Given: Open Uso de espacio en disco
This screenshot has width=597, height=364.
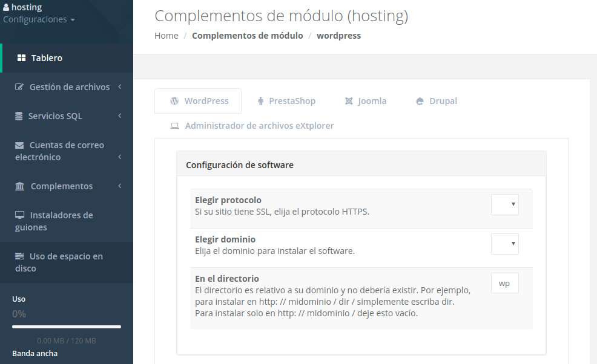Looking at the screenshot, I should 67,262.
